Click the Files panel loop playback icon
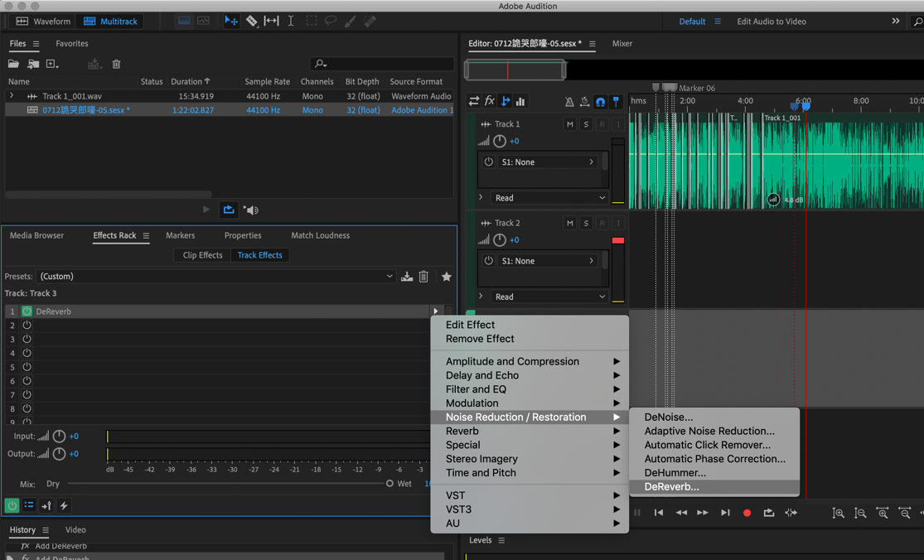Viewport: 924px width, 560px height. (x=229, y=210)
